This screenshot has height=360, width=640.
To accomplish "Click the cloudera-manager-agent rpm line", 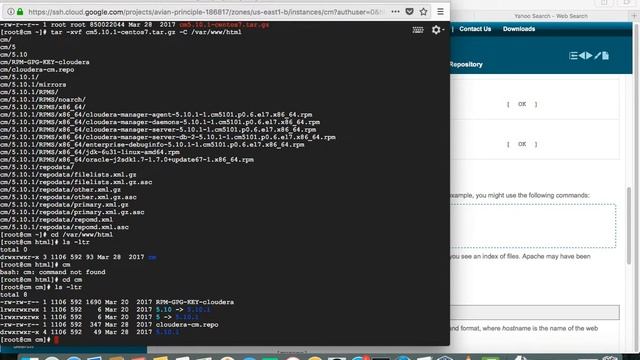I will point(156,115).
